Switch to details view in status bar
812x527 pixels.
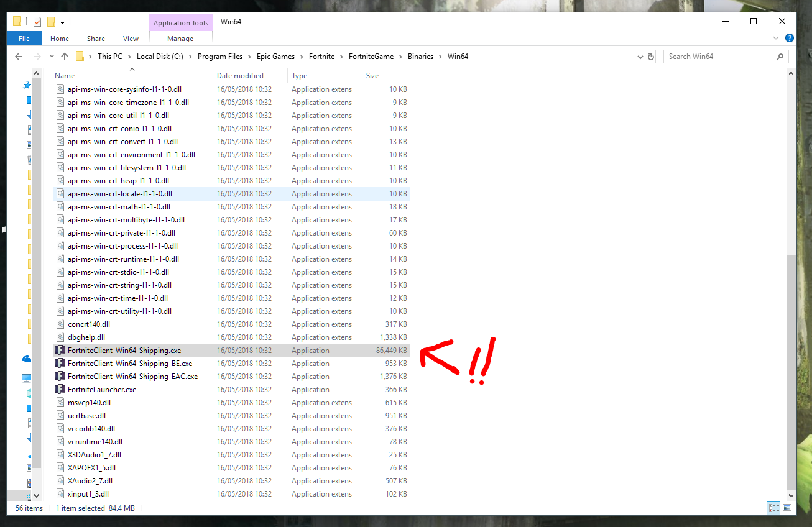[773, 508]
